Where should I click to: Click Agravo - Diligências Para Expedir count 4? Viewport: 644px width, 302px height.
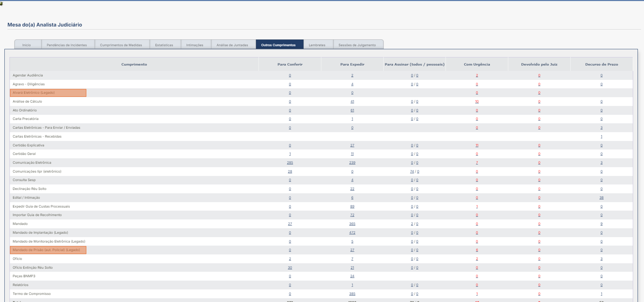pos(352,84)
